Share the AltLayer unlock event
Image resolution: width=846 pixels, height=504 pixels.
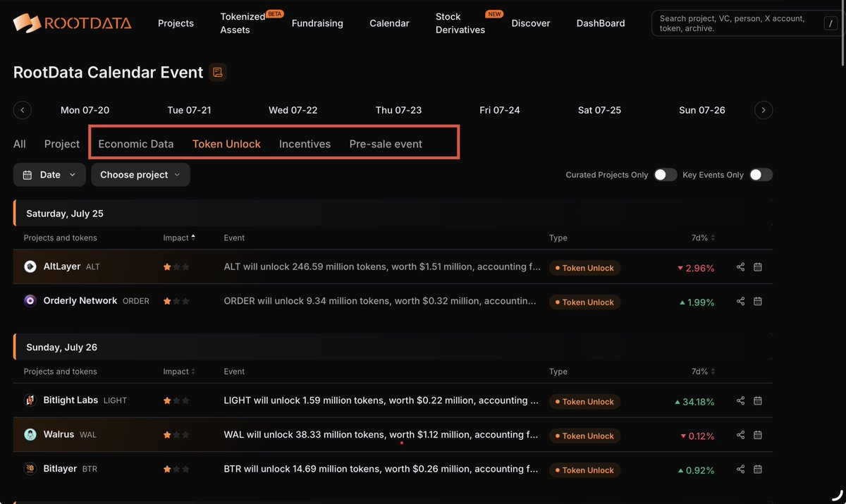740,267
